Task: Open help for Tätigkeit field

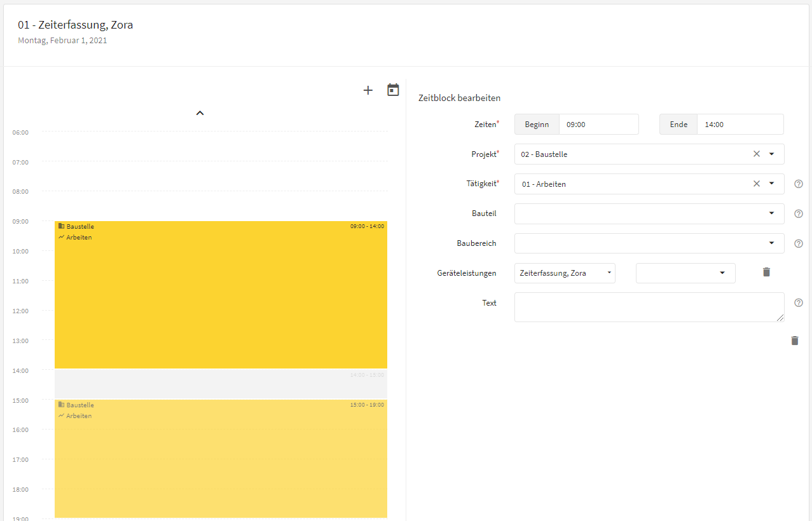Action: click(799, 184)
